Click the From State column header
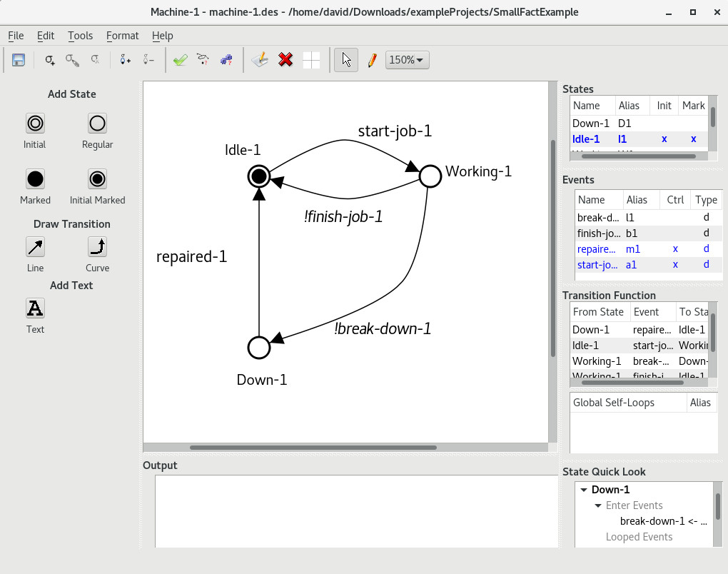The height and width of the screenshot is (574, 728). tap(598, 312)
